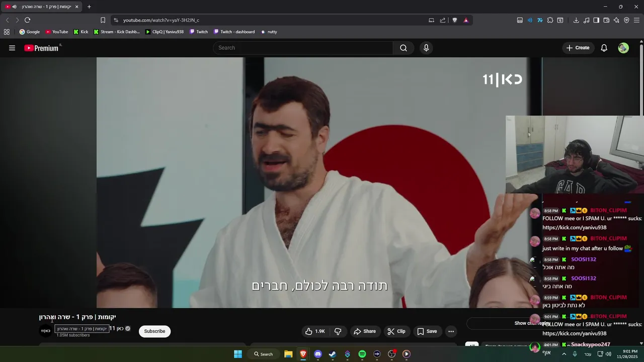Like the video with thumbs up
The height and width of the screenshot is (362, 644).
(315, 331)
